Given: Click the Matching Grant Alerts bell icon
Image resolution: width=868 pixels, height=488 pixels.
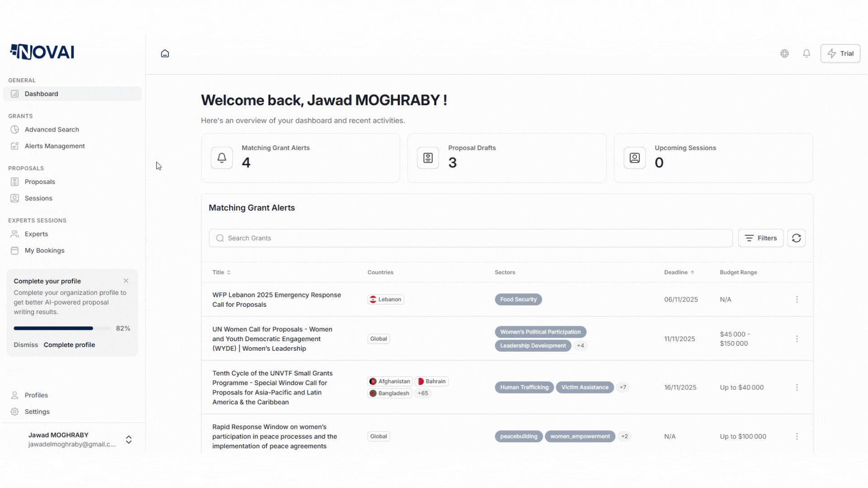Looking at the screenshot, I should [222, 158].
